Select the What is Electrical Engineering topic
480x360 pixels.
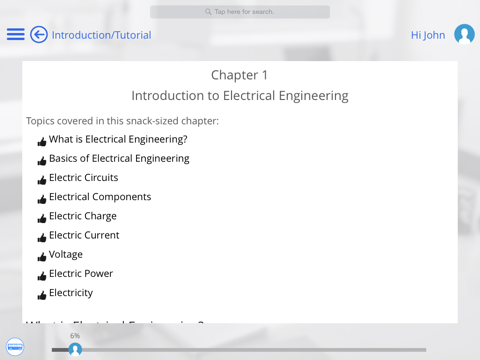pyautogui.click(x=118, y=139)
